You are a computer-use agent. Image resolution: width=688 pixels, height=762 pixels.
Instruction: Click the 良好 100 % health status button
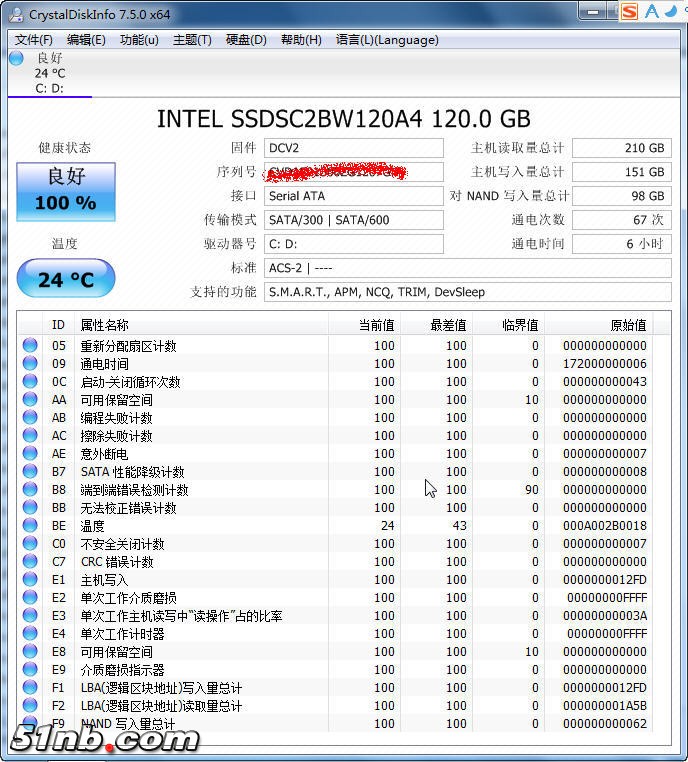point(66,190)
